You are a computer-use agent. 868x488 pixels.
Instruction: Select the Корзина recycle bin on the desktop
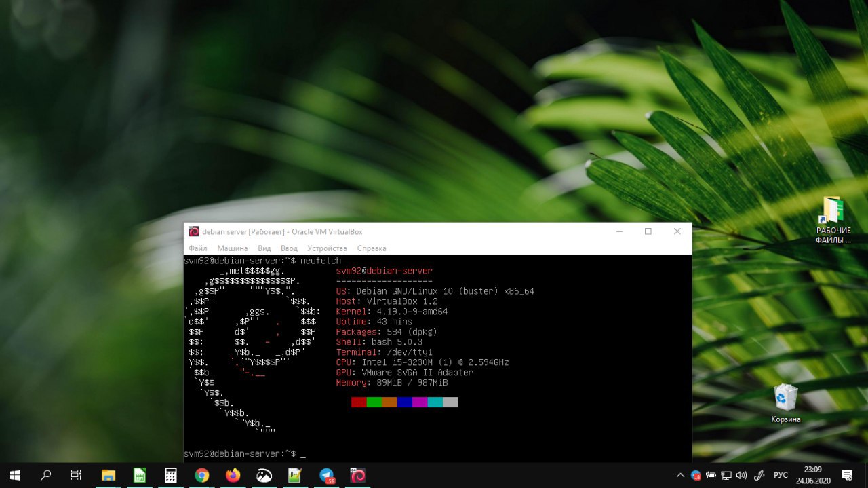785,404
